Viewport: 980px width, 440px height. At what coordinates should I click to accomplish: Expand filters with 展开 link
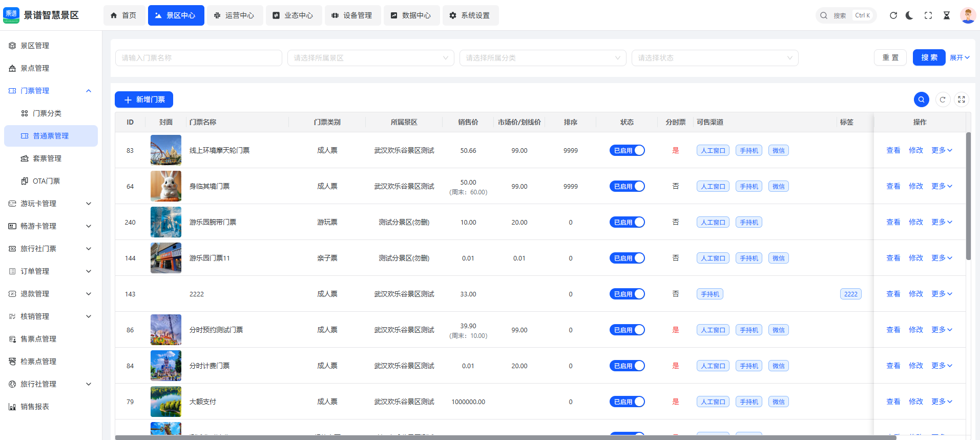(x=960, y=58)
